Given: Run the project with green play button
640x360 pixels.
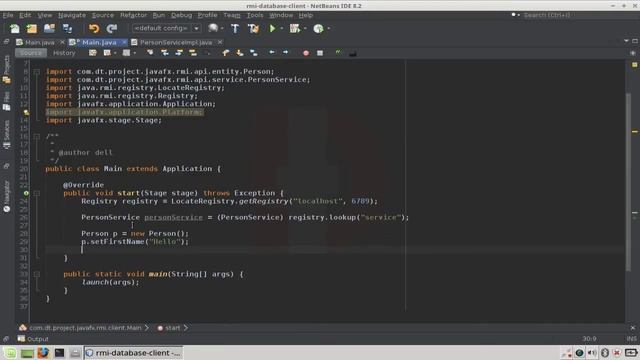Looking at the screenshot, I should (272, 28).
